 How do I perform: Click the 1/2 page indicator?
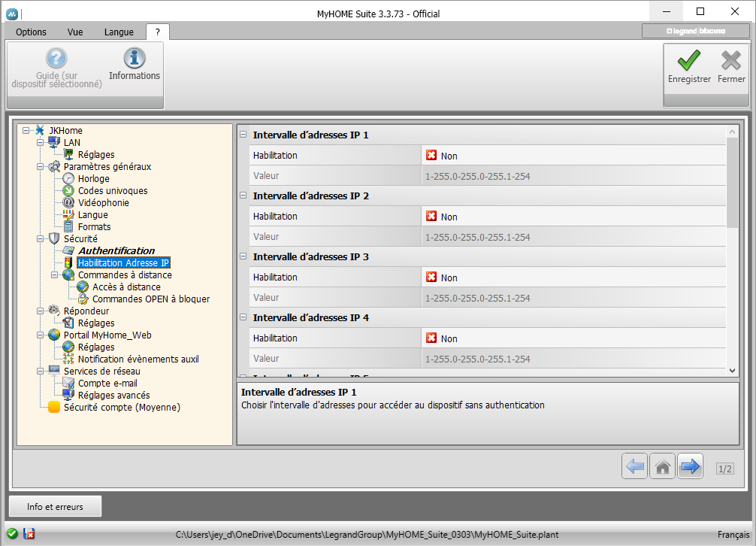[725, 469]
